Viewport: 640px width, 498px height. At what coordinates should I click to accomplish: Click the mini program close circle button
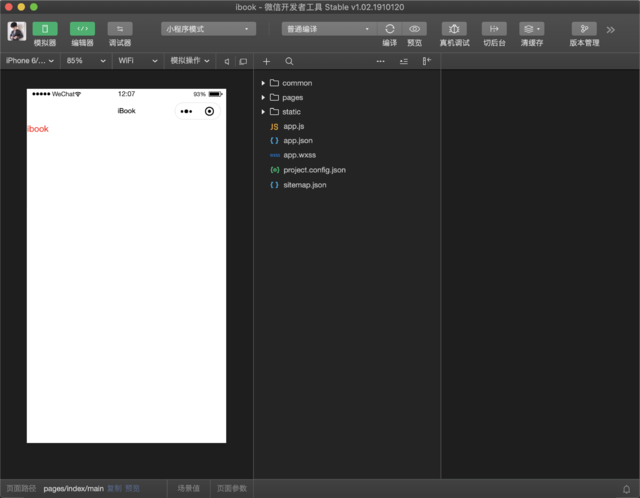[209, 111]
